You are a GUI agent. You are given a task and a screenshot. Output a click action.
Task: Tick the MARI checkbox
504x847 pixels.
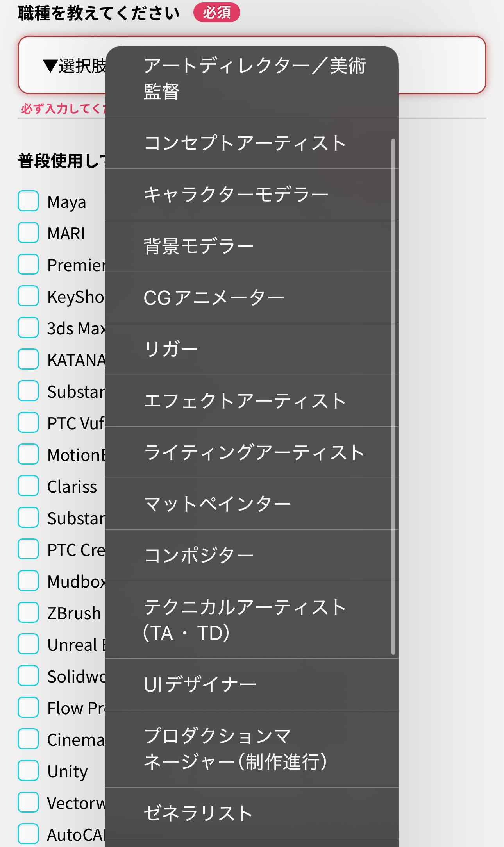pos(28,232)
